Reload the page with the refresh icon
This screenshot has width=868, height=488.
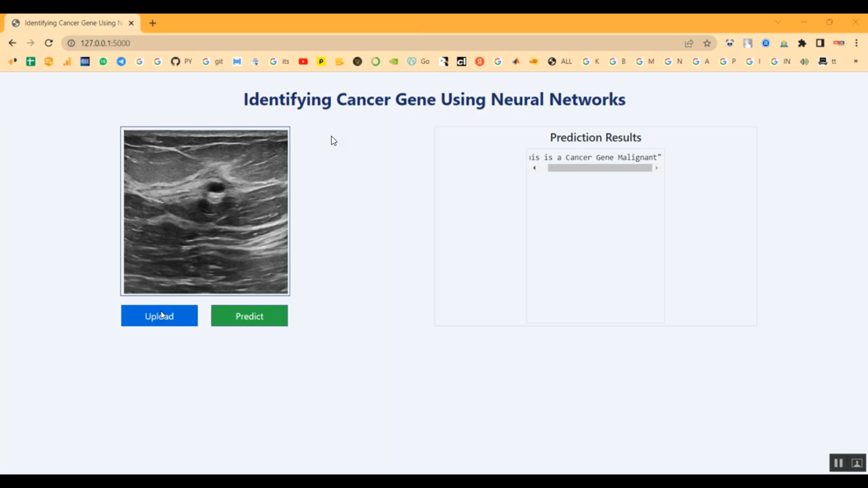coord(49,43)
